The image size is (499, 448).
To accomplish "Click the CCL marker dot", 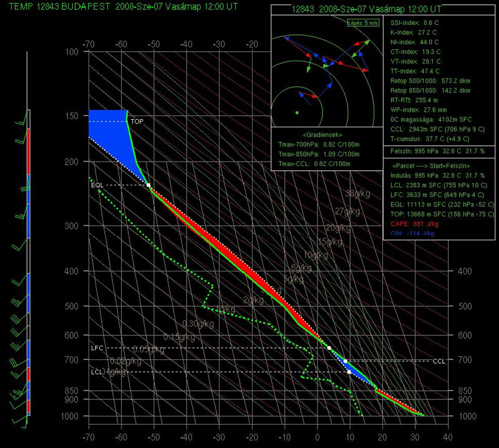I will tap(346, 361).
